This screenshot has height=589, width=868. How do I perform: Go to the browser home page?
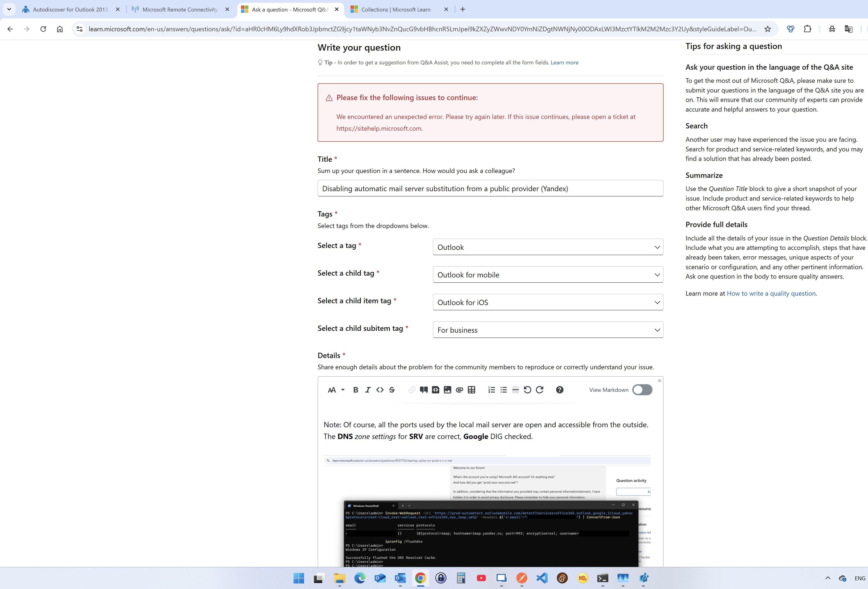click(x=59, y=29)
